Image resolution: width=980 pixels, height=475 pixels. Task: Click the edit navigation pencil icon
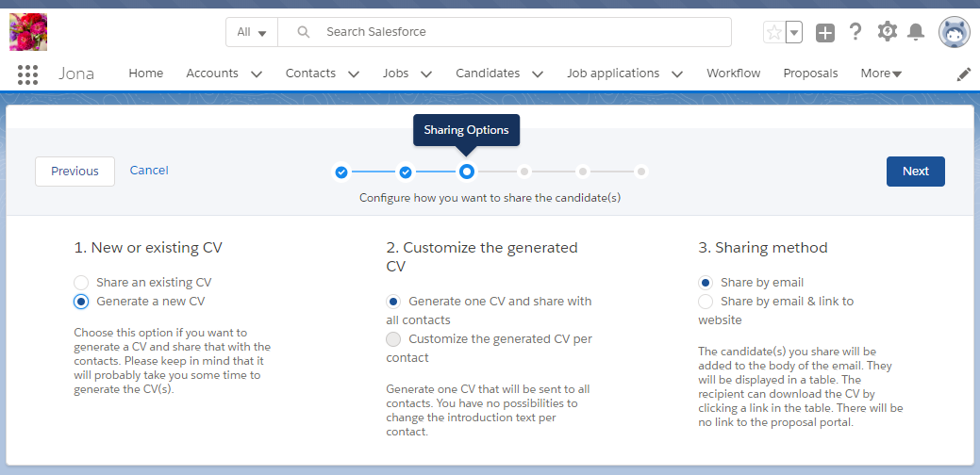pyautogui.click(x=964, y=74)
